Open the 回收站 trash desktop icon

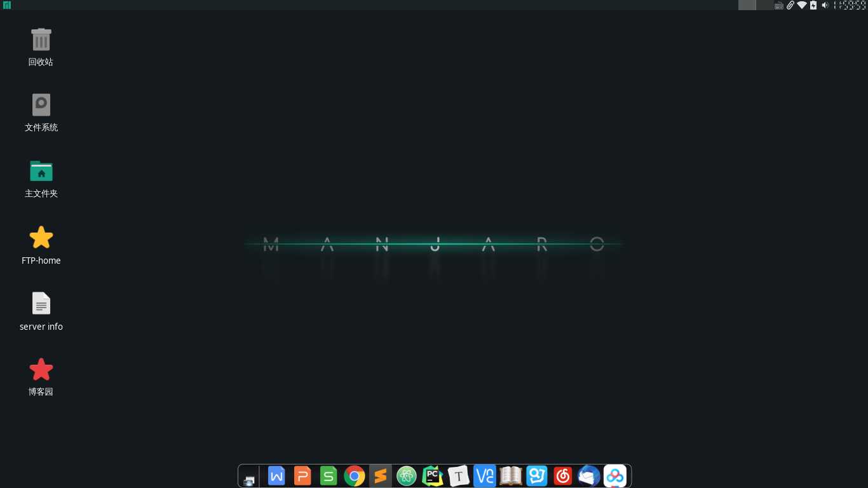pos(41,39)
